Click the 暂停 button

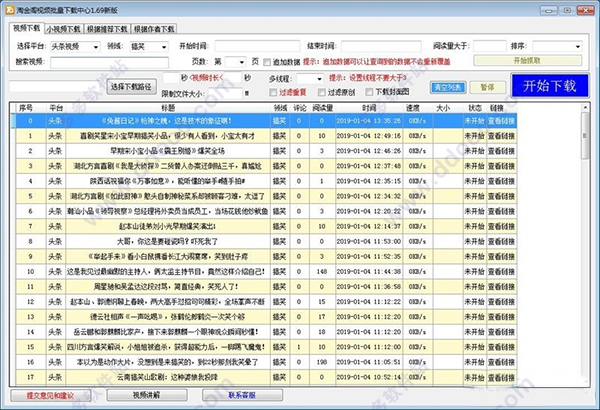coord(487,87)
